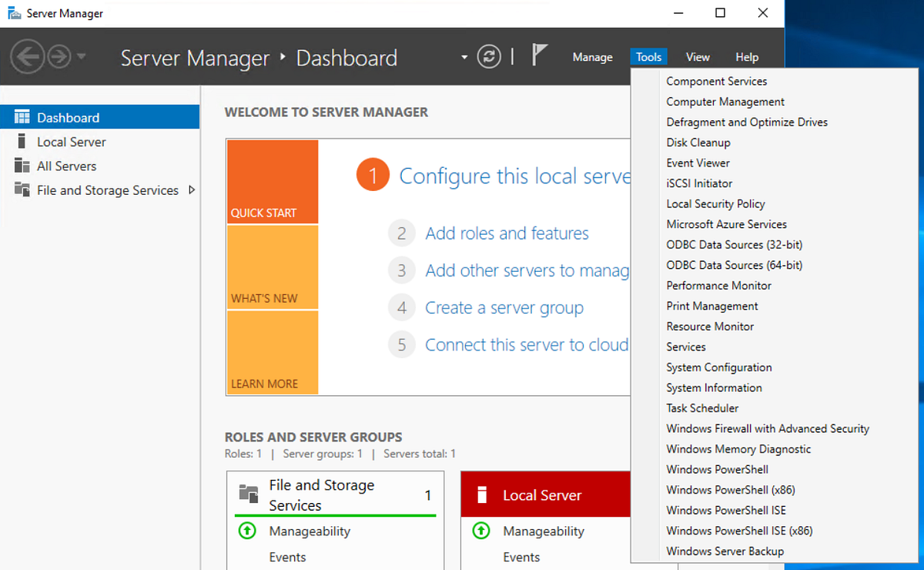The height and width of the screenshot is (570, 924).
Task: Open the notifications flag icon
Action: pos(540,55)
